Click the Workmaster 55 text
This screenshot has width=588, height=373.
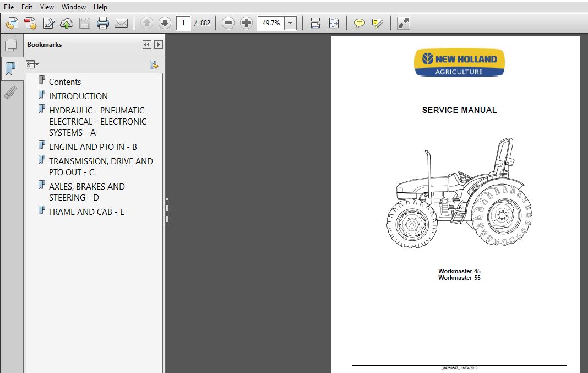[x=459, y=278]
